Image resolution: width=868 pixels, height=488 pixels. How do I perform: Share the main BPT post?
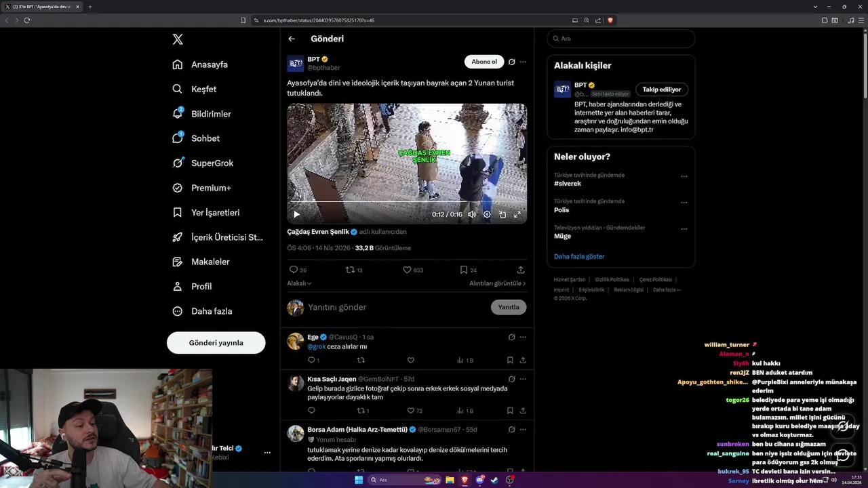point(521,270)
